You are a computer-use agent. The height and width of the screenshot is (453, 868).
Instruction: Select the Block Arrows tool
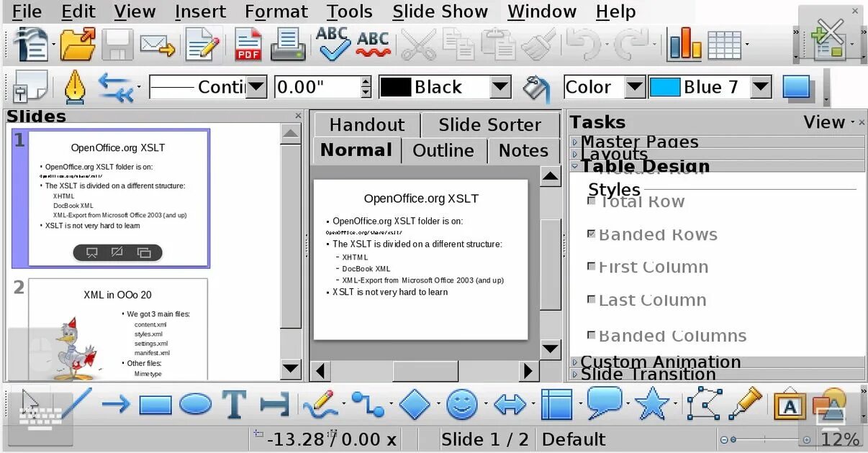[510, 405]
